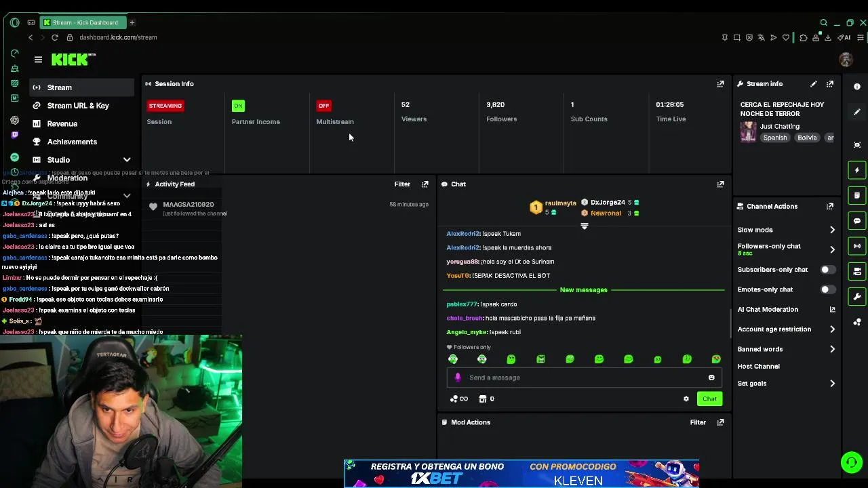Click the info icon in the right rail

[x=857, y=87]
